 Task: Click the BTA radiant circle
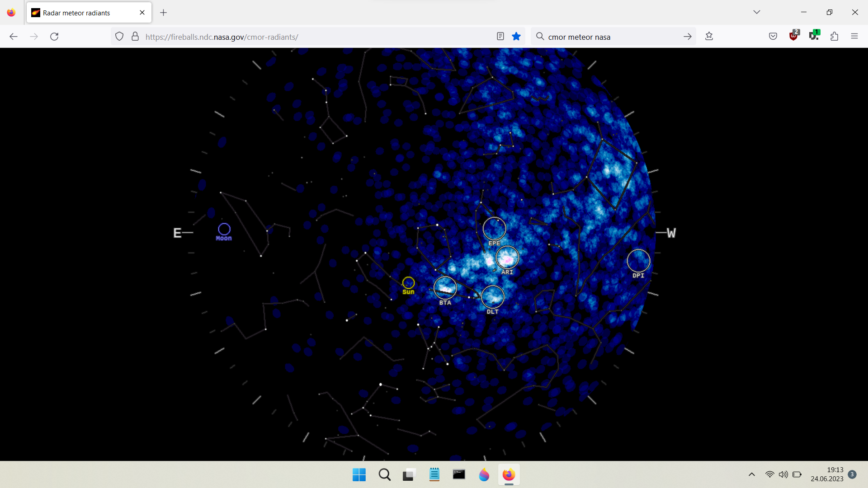pyautogui.click(x=445, y=288)
